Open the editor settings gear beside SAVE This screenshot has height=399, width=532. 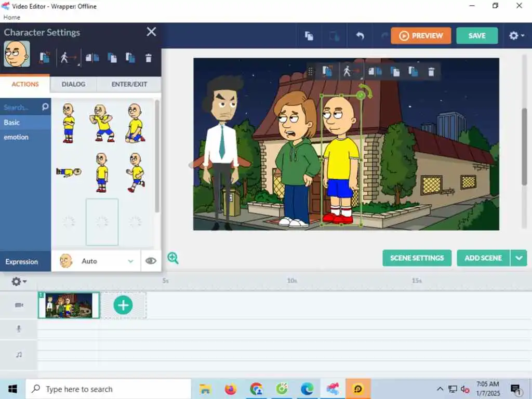tap(516, 36)
